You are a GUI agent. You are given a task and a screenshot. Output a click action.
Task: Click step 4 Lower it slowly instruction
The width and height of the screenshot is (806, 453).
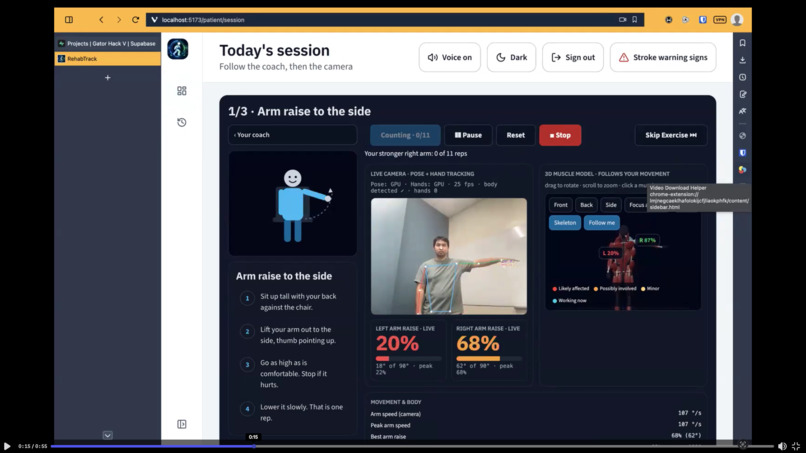(291, 412)
